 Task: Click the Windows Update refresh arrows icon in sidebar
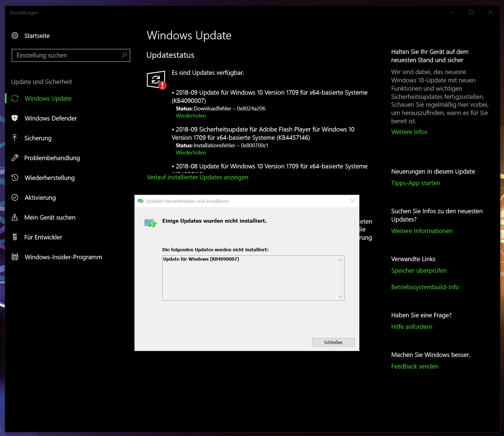pyautogui.click(x=15, y=99)
